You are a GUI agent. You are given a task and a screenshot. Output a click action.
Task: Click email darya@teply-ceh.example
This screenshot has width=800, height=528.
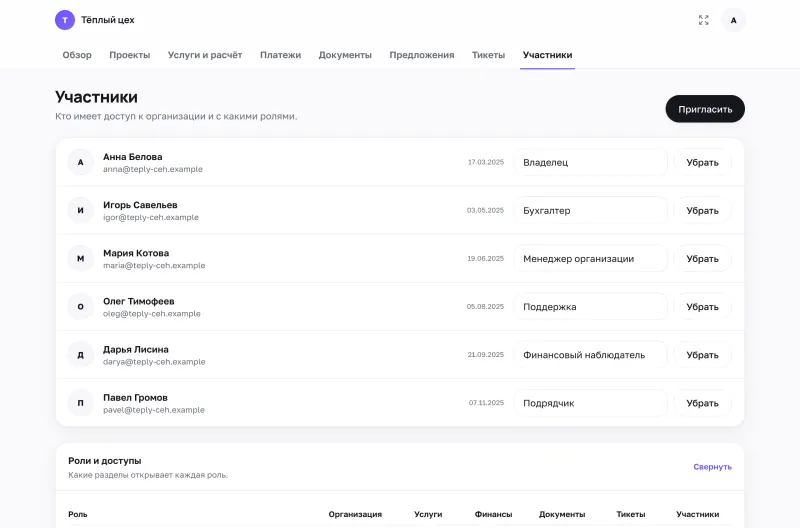tap(154, 362)
